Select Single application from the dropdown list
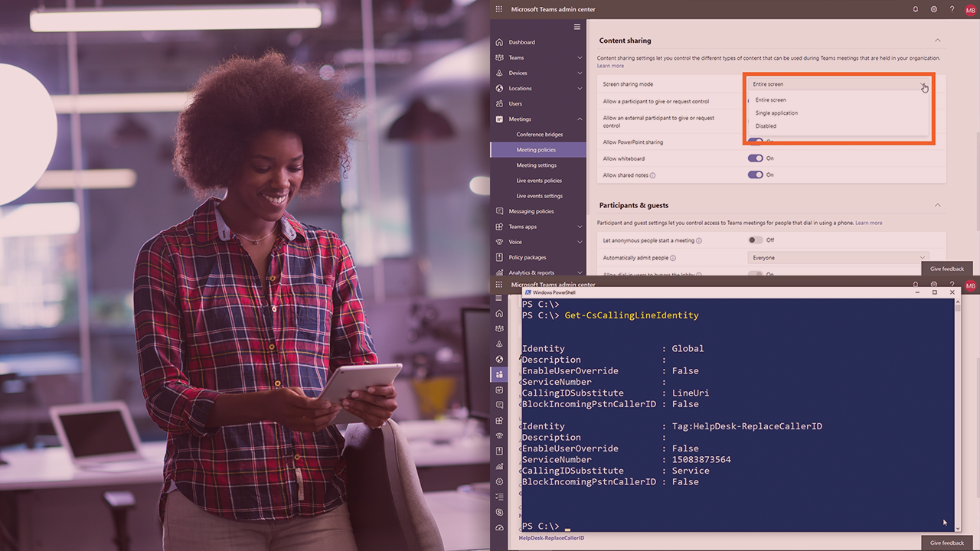The height and width of the screenshot is (551, 980). pos(776,113)
